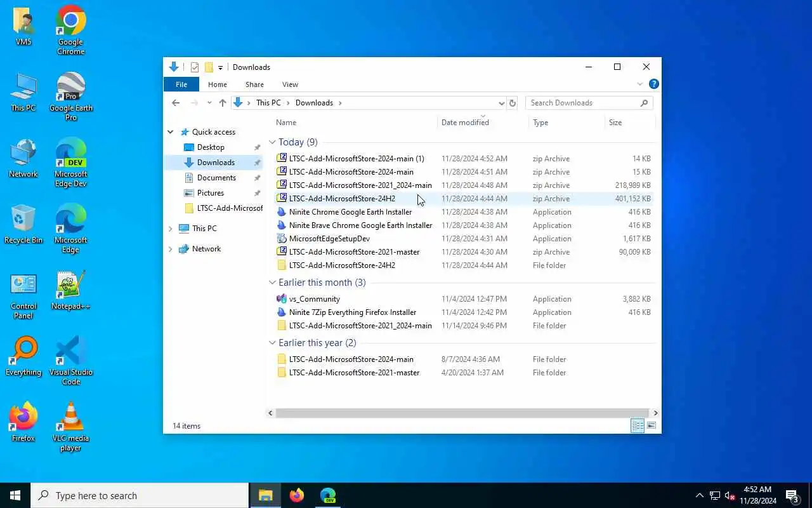Switch to large icons view
This screenshot has width=812, height=508.
(651, 426)
